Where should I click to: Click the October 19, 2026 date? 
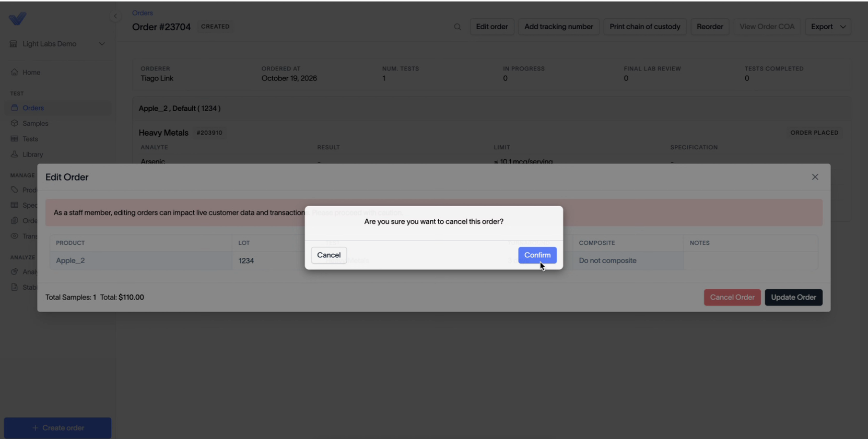pyautogui.click(x=289, y=78)
